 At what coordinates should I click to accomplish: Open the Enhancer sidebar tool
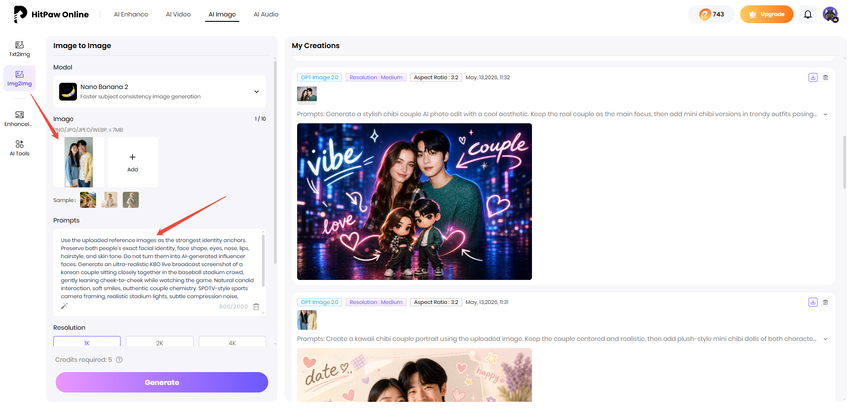coord(20,118)
